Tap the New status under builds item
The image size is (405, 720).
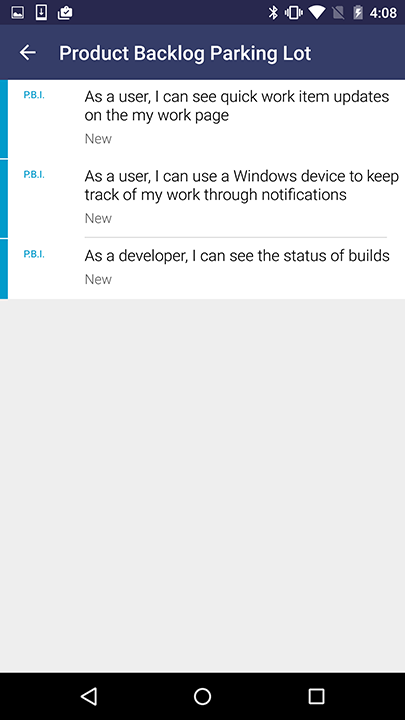pyautogui.click(x=98, y=279)
